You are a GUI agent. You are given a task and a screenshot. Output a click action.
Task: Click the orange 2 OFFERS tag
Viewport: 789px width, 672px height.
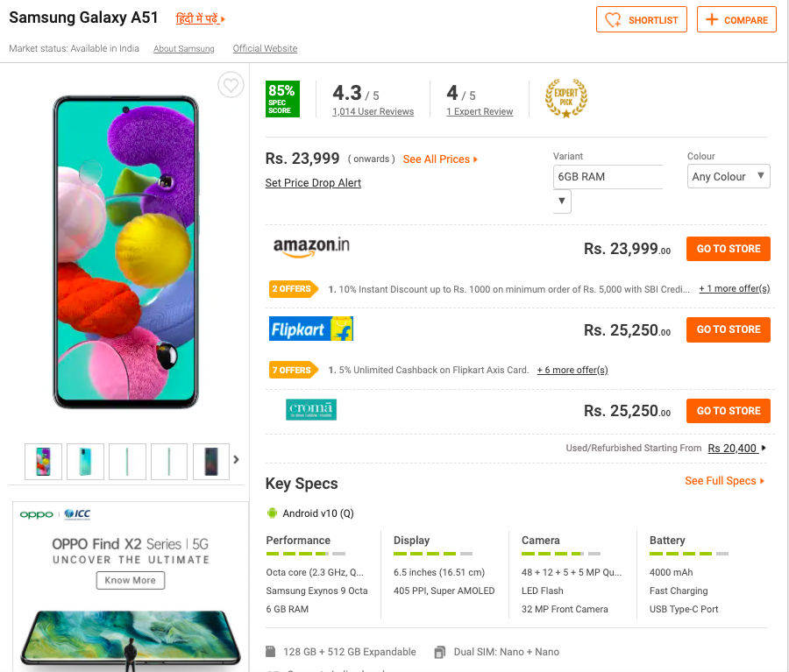point(292,289)
